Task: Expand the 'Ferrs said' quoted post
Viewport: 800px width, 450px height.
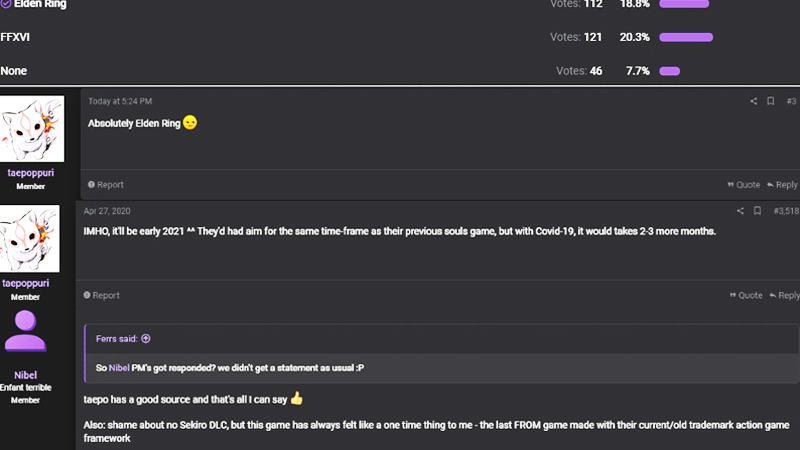Action: (x=146, y=339)
